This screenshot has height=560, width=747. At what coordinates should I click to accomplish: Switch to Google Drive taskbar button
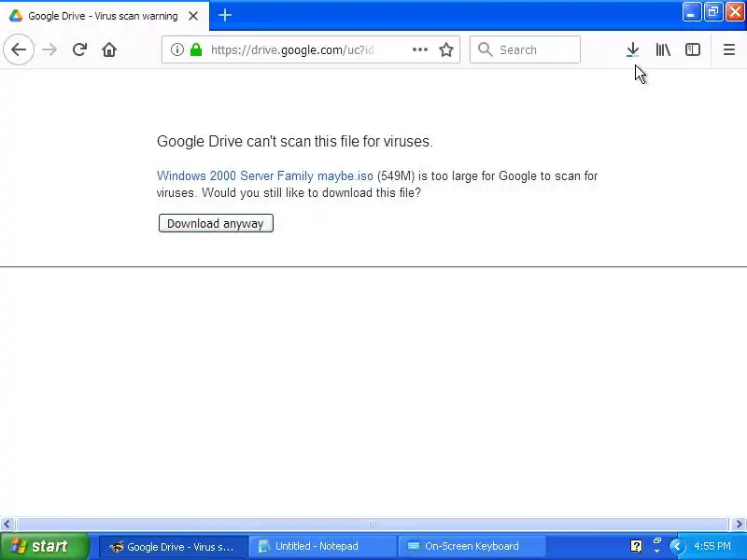[174, 546]
